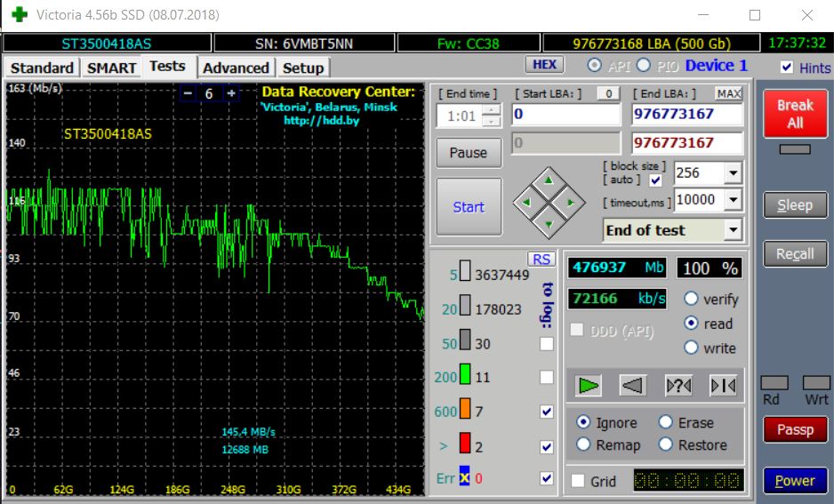Click the down arrow navigation diamond button
This screenshot has height=504, width=834.
[x=549, y=224]
